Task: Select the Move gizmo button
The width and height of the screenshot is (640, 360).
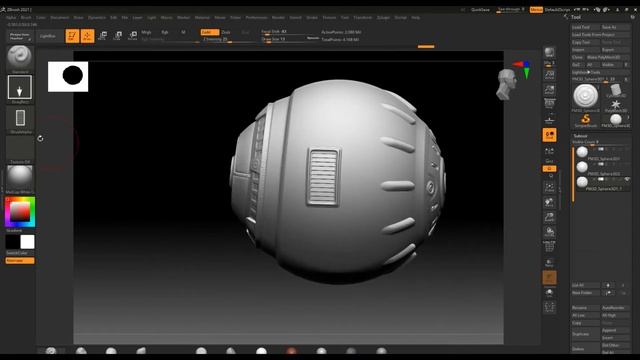Action: click(x=102, y=36)
